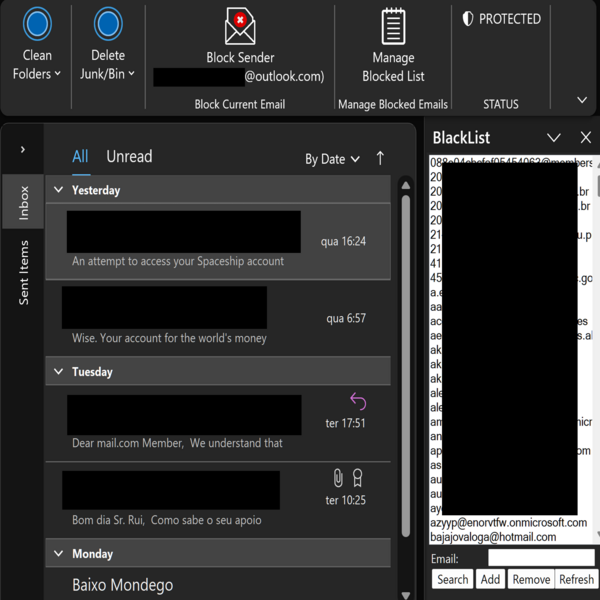600x600 pixels.
Task: Click the message list scrollbar thumb
Action: click(406, 366)
